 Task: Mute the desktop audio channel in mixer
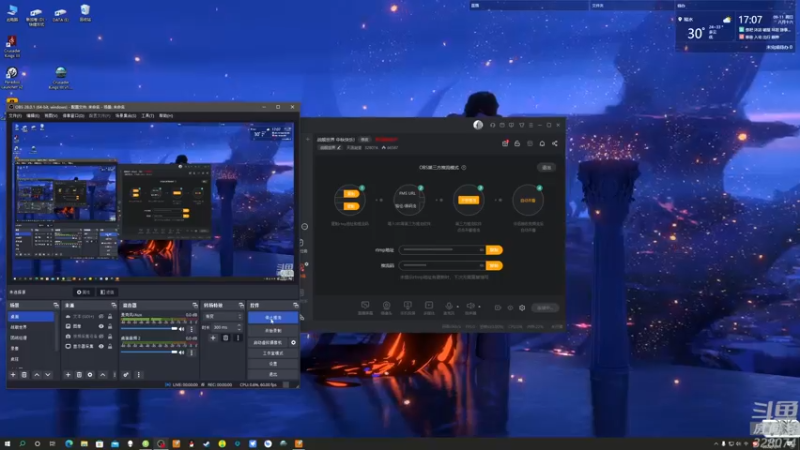pos(182,353)
